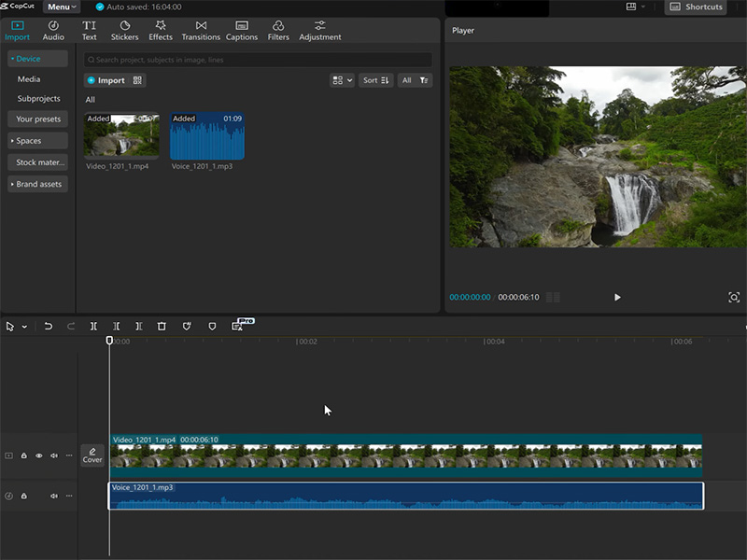Select the Video_1201_1.mp4 thumbnail

tap(121, 134)
